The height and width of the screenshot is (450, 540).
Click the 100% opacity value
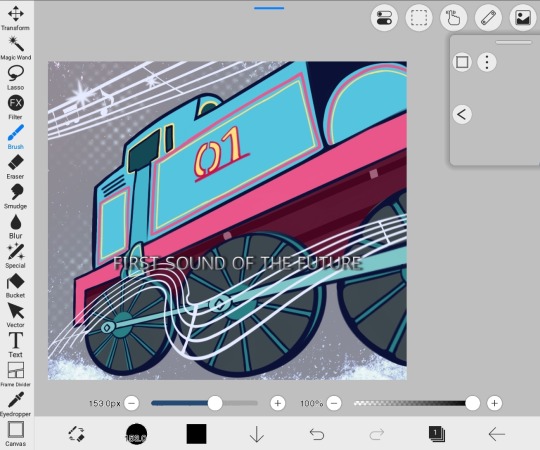tap(311, 403)
